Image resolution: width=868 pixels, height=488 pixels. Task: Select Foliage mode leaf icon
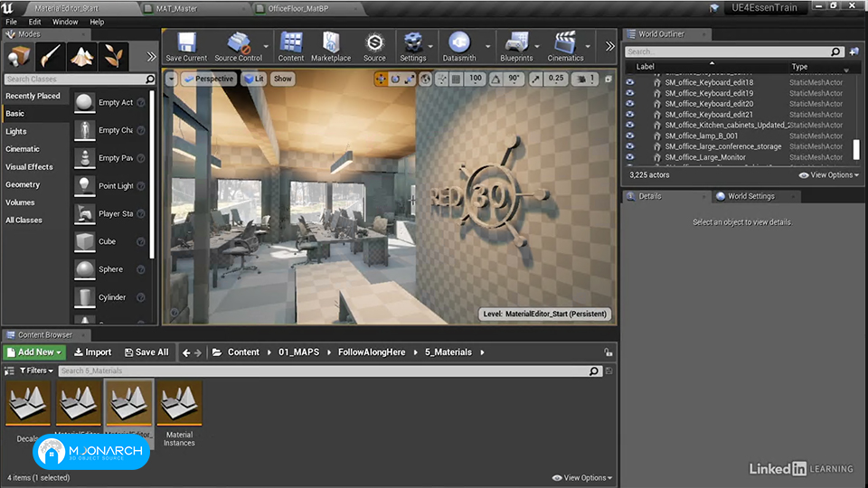click(114, 56)
